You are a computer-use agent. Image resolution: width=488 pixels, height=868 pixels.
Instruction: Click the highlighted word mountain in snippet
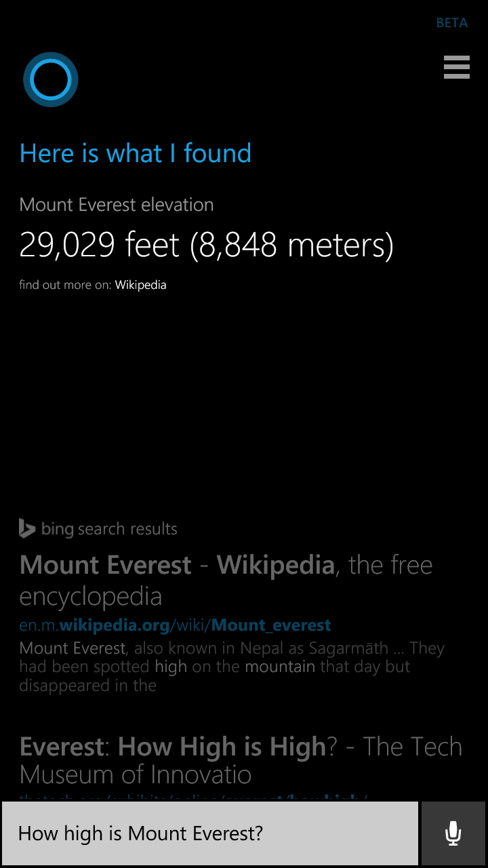(280, 667)
